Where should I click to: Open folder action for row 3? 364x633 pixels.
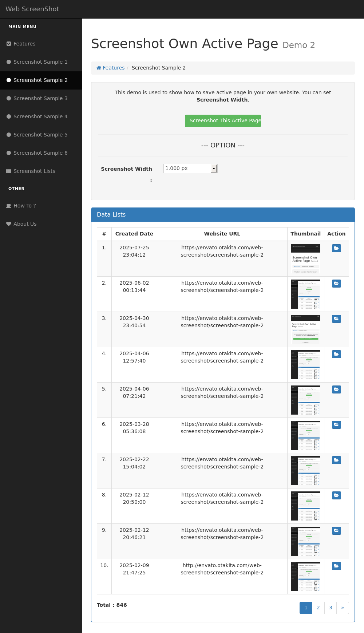click(x=336, y=319)
